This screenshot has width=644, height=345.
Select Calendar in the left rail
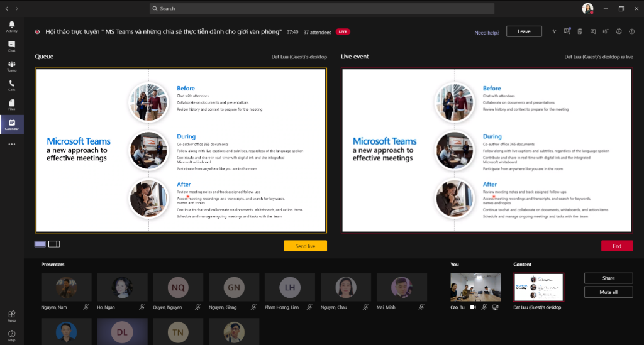(11, 124)
